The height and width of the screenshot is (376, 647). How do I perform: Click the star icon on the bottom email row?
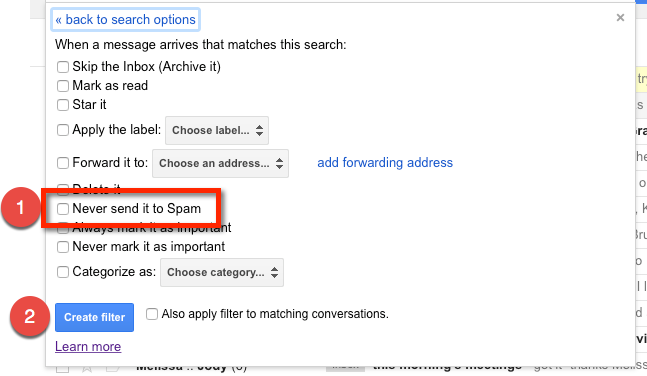click(87, 369)
